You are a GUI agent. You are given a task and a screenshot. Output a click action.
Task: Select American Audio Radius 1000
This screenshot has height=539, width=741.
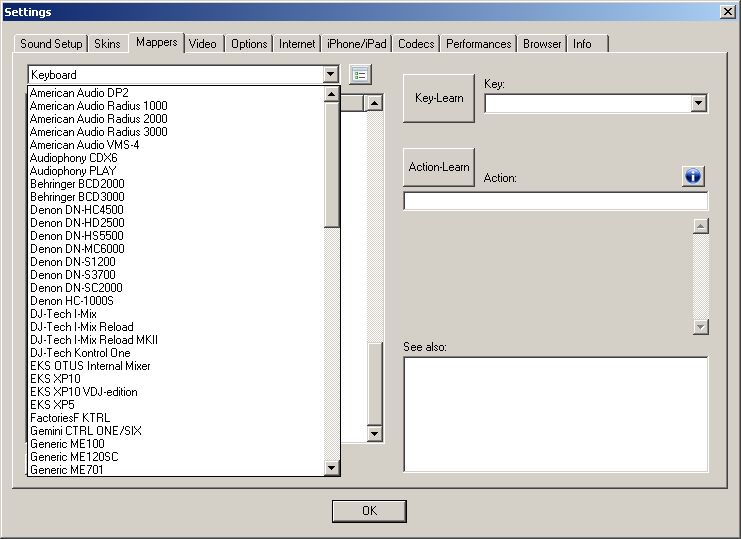(176, 106)
